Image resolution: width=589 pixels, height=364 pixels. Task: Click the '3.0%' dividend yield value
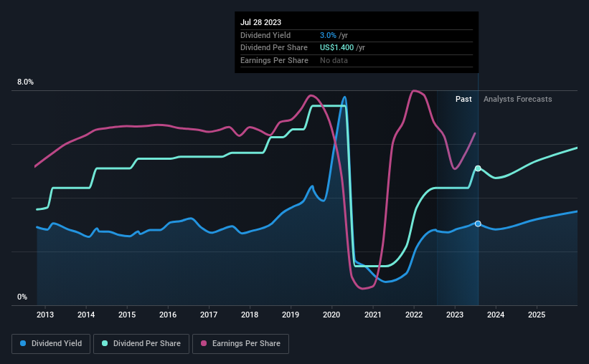pyautogui.click(x=328, y=35)
